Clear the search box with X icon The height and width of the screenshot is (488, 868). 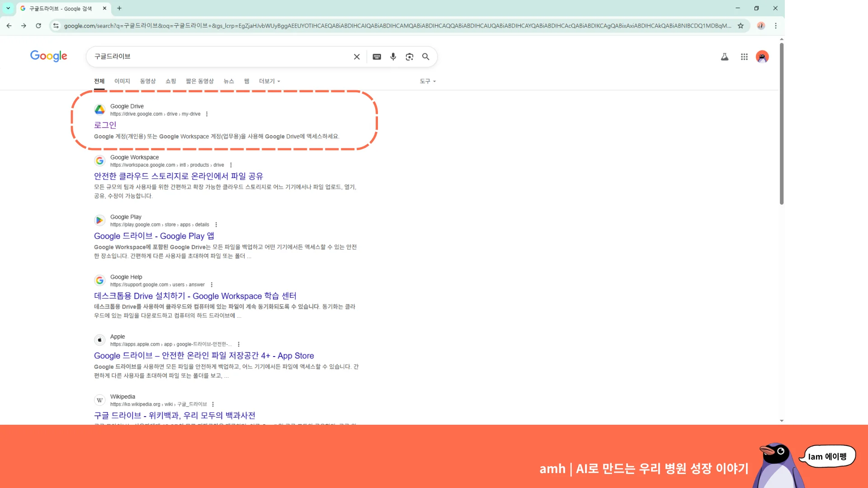coord(357,56)
